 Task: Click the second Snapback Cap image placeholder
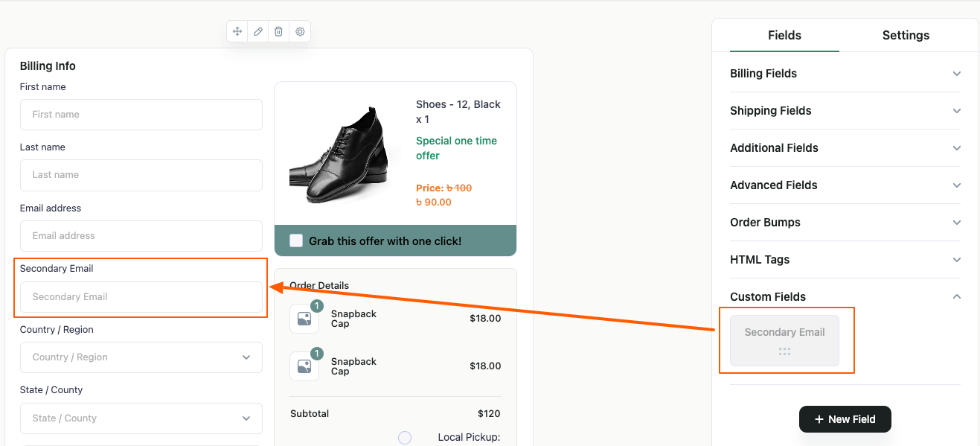coord(304,366)
